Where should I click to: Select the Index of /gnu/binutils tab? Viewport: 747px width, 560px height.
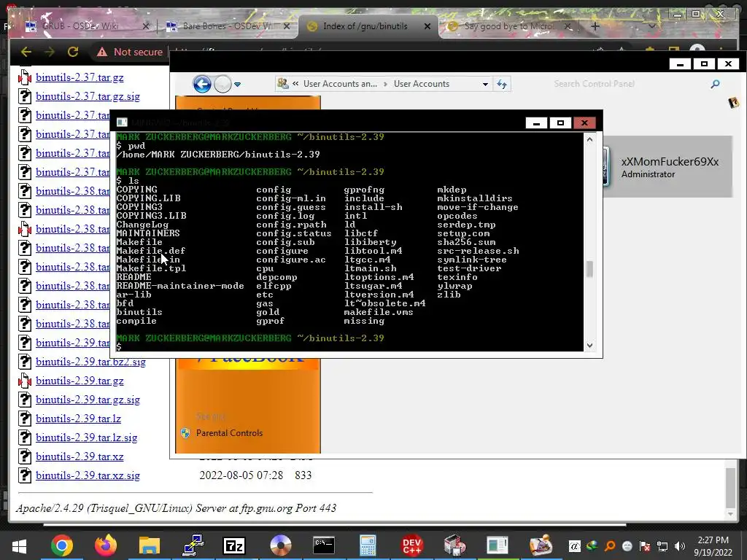pyautogui.click(x=365, y=26)
